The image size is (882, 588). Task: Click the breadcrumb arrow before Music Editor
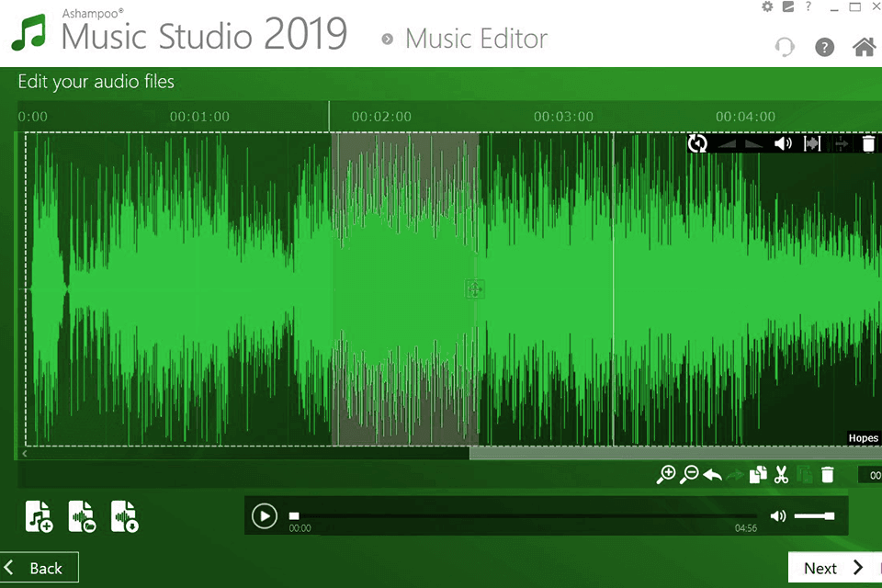click(x=387, y=39)
